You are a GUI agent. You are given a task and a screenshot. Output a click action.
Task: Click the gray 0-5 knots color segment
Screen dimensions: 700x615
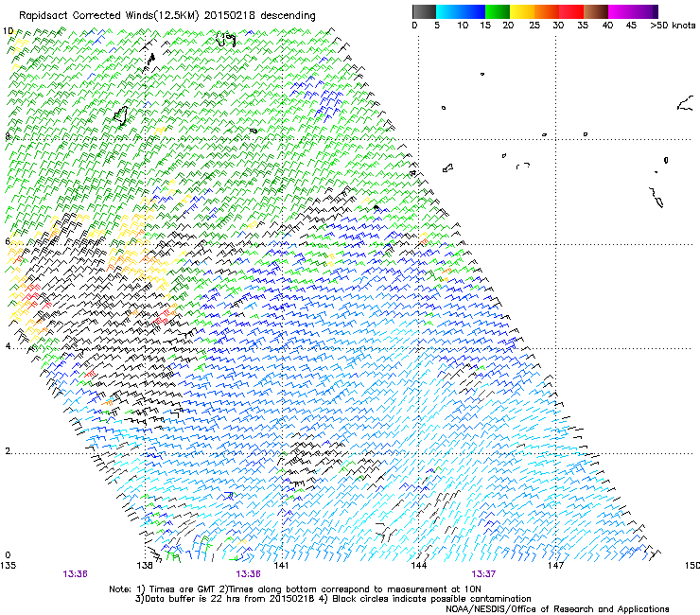424,11
